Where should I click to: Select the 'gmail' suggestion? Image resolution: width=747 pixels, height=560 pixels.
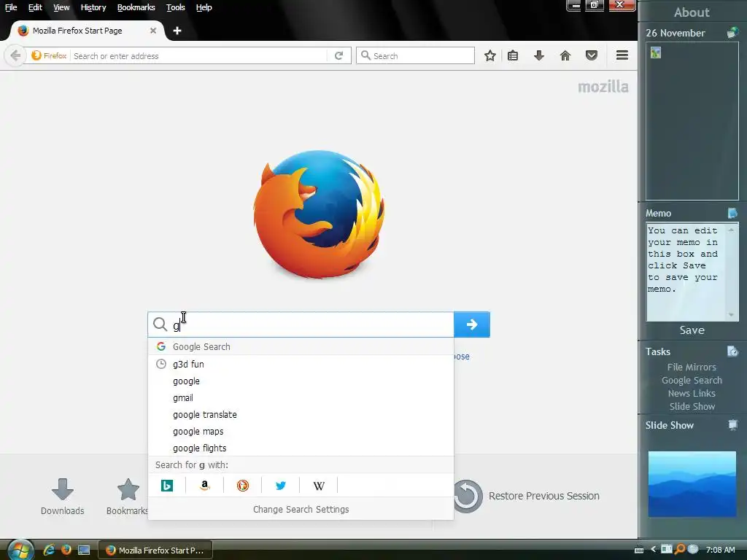(301, 397)
